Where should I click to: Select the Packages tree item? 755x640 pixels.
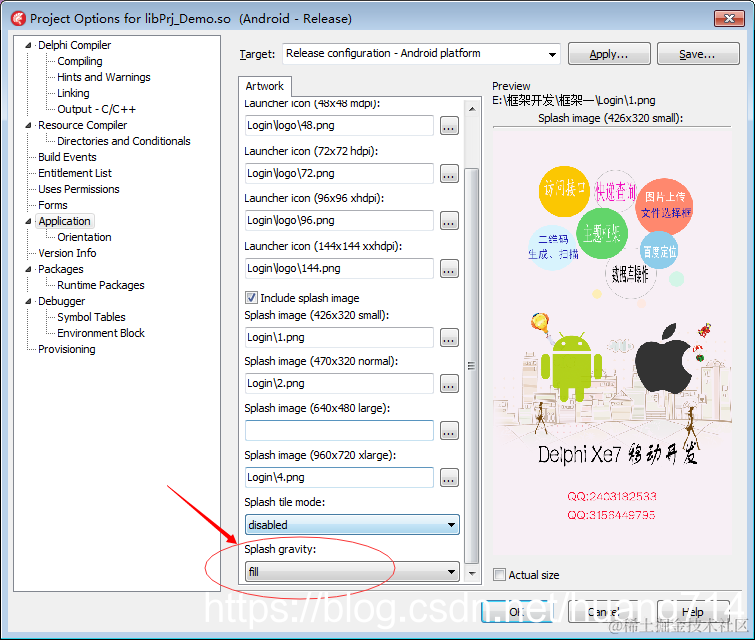[x=61, y=269]
